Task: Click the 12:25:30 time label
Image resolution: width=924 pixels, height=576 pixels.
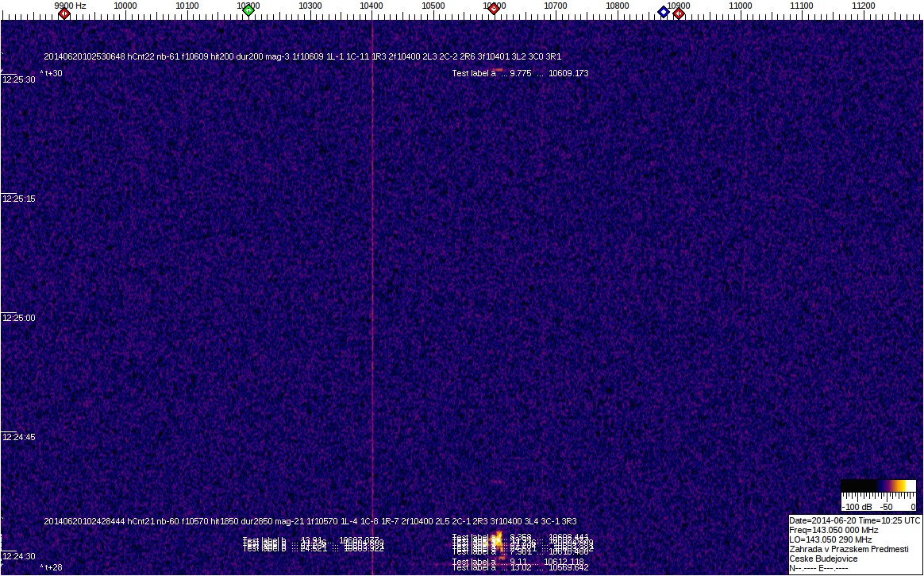Action: coord(19,79)
